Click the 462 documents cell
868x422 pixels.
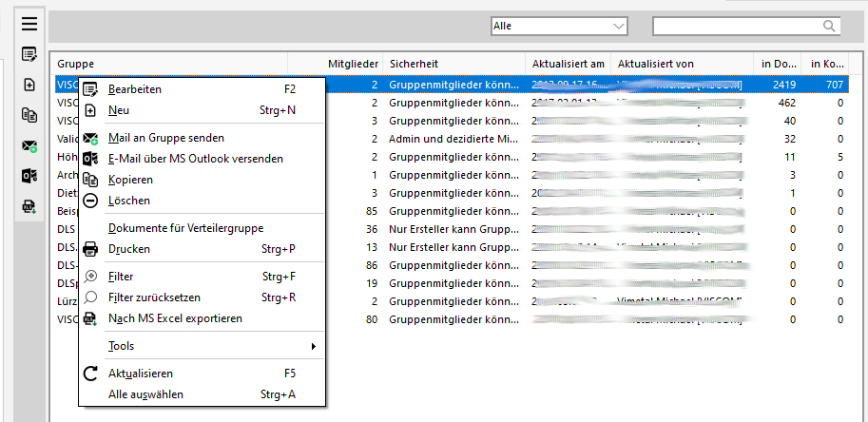point(786,103)
